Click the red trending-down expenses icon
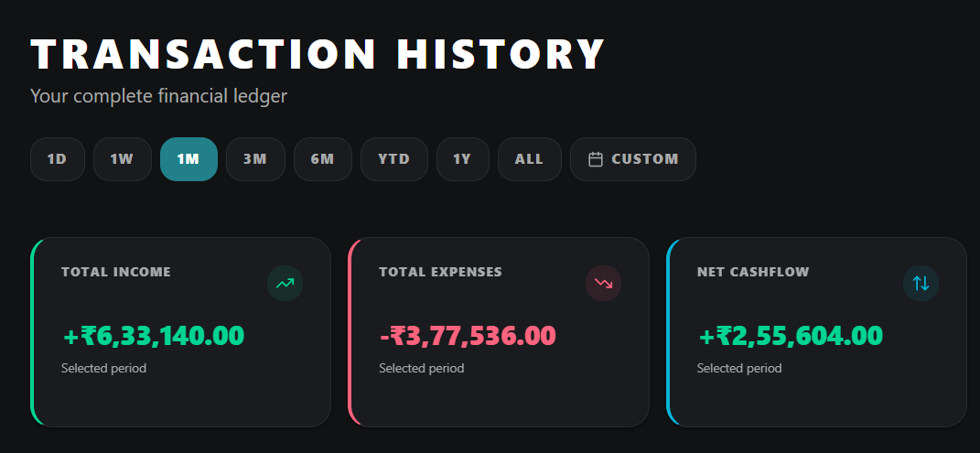 pos(603,284)
